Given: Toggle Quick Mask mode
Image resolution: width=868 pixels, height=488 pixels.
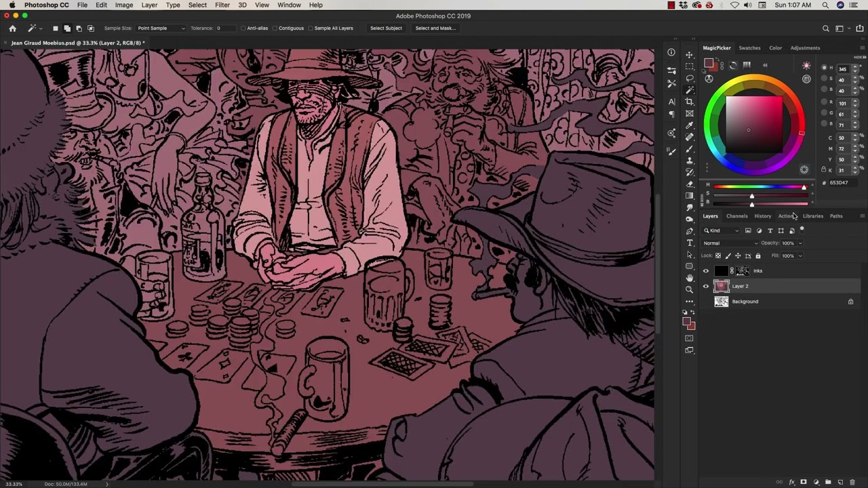Looking at the screenshot, I should click(x=690, y=338).
